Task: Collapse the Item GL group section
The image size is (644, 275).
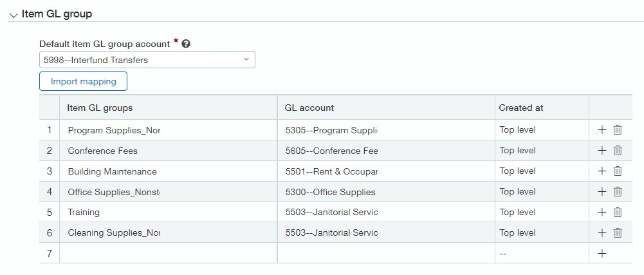Action: click(x=14, y=15)
